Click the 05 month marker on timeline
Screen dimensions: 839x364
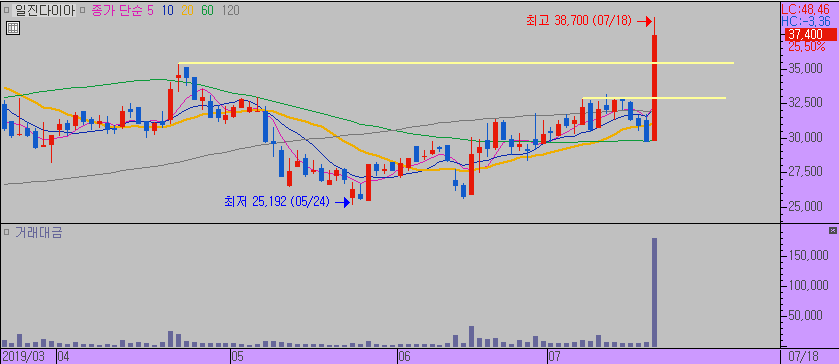[237, 356]
